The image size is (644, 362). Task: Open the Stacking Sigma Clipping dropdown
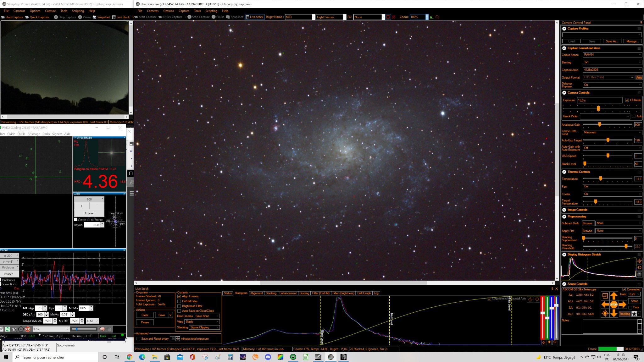pos(204,327)
